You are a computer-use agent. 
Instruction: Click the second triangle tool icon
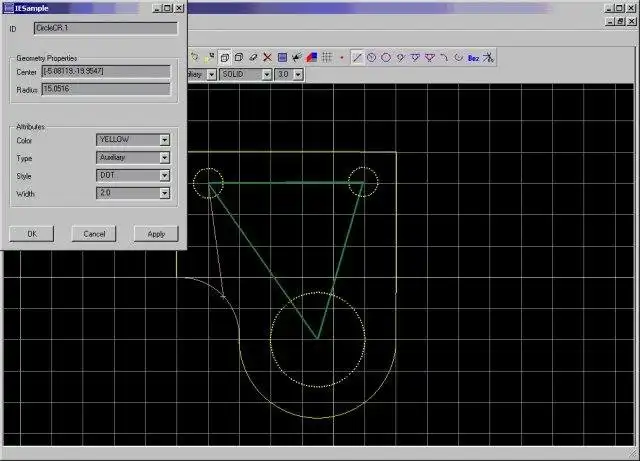(430, 58)
